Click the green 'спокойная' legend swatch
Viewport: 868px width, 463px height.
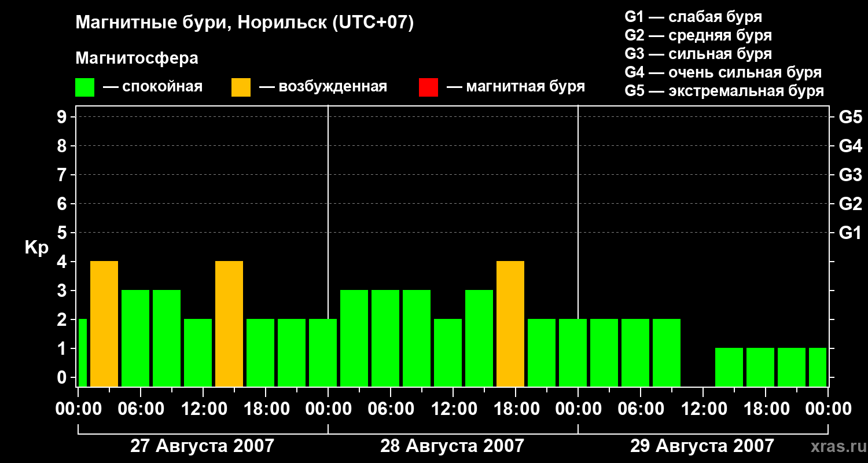(x=85, y=87)
